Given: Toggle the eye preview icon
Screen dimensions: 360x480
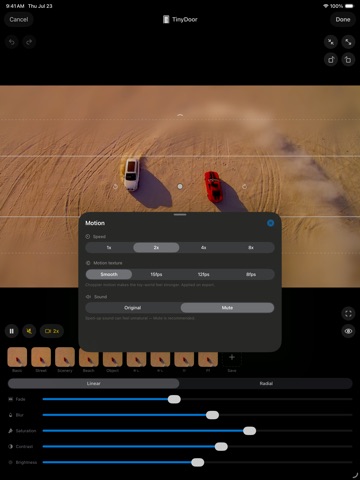Looking at the screenshot, I should tap(348, 331).
